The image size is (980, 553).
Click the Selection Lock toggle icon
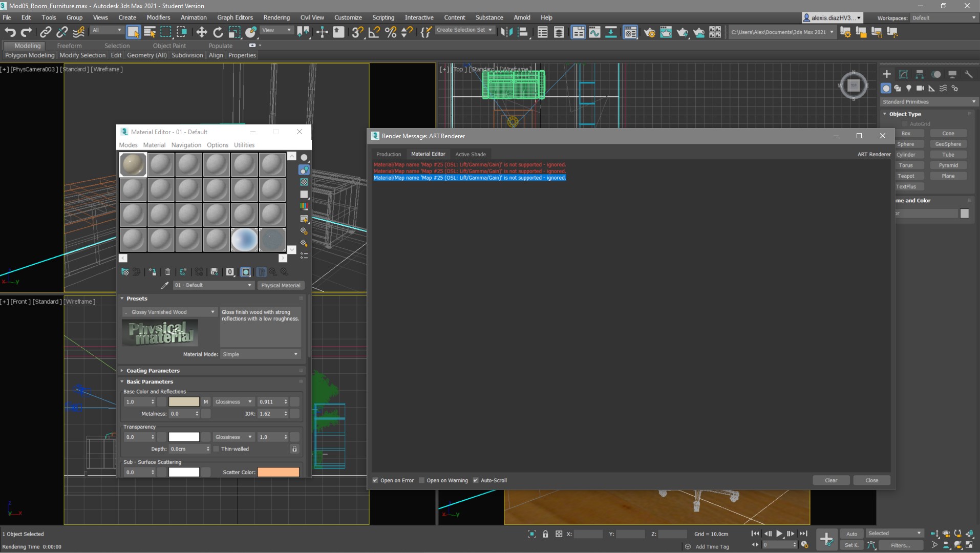pyautogui.click(x=545, y=534)
